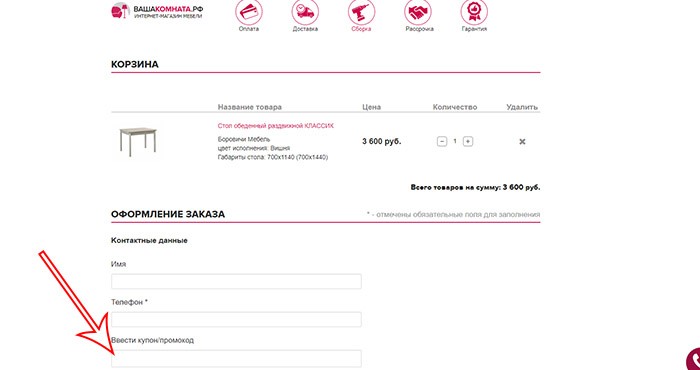Click the Количество column header
Viewport: 700px width, 370px height.
tap(455, 107)
